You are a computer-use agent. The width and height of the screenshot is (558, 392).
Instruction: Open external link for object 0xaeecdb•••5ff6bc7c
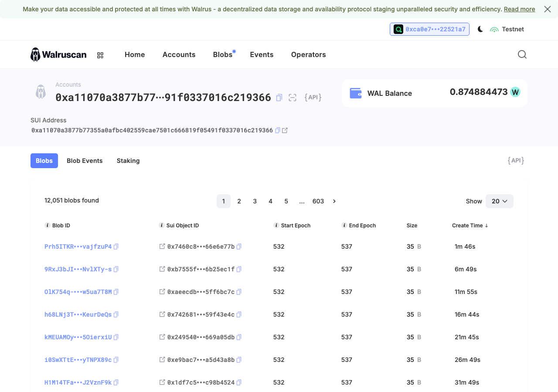[x=162, y=292]
